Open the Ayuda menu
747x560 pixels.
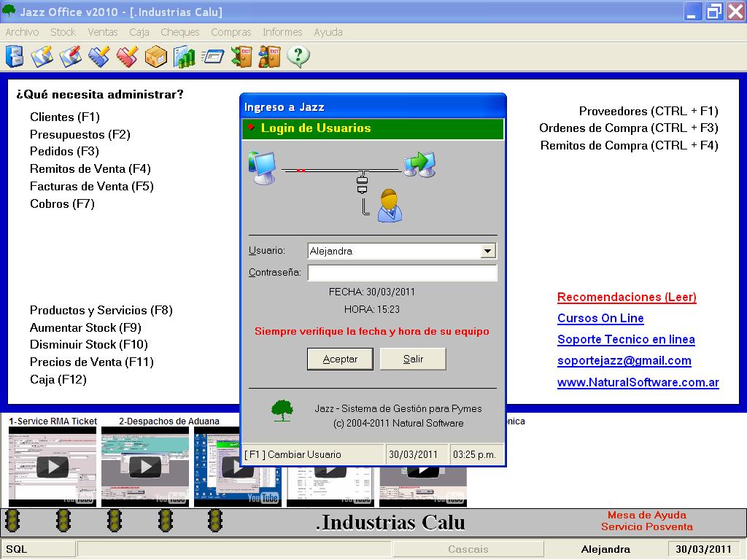coord(328,32)
